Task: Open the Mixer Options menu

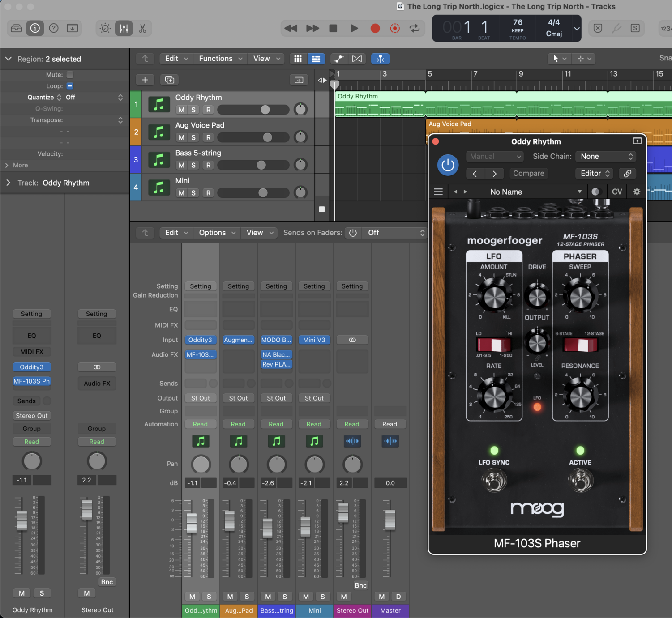Action: pos(217,233)
